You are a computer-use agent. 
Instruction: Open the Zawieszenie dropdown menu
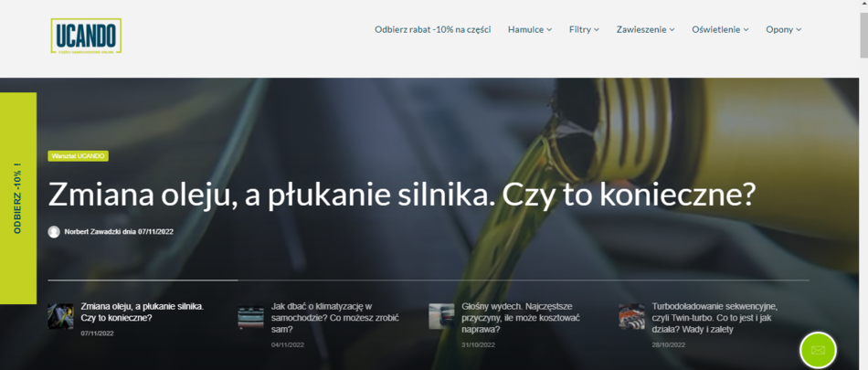click(x=645, y=30)
